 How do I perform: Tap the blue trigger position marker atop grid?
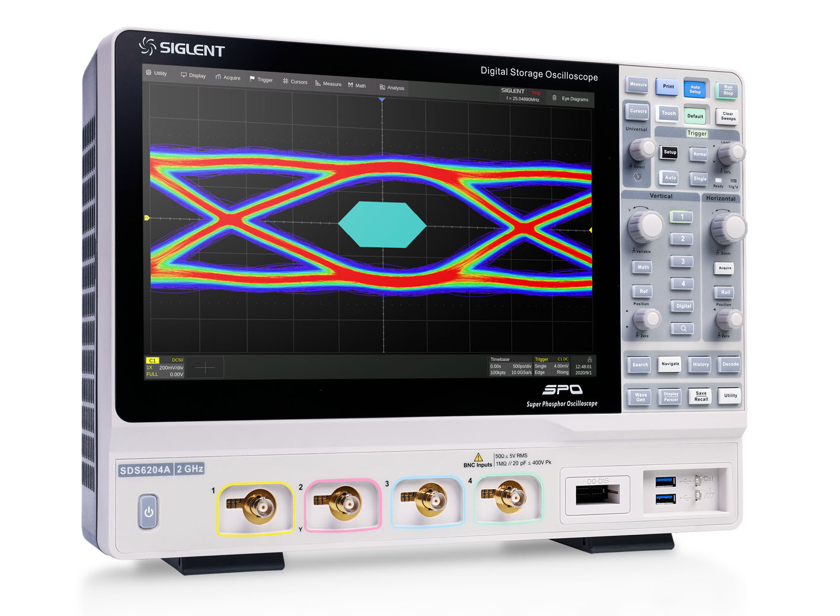(382, 100)
